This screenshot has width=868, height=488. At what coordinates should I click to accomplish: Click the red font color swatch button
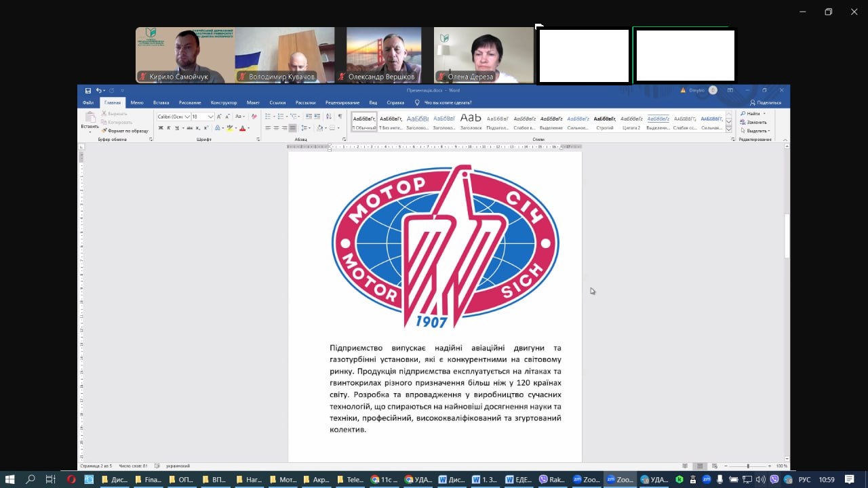click(242, 128)
